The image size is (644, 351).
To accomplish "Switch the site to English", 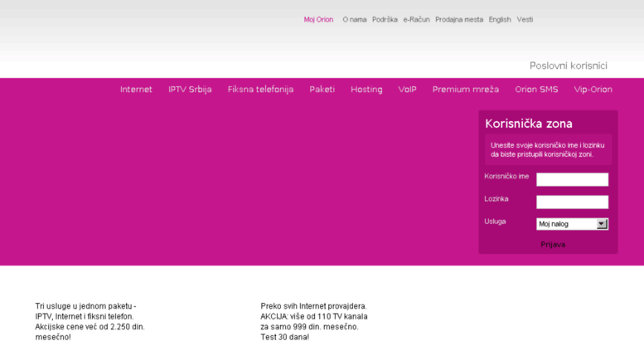I will [500, 19].
